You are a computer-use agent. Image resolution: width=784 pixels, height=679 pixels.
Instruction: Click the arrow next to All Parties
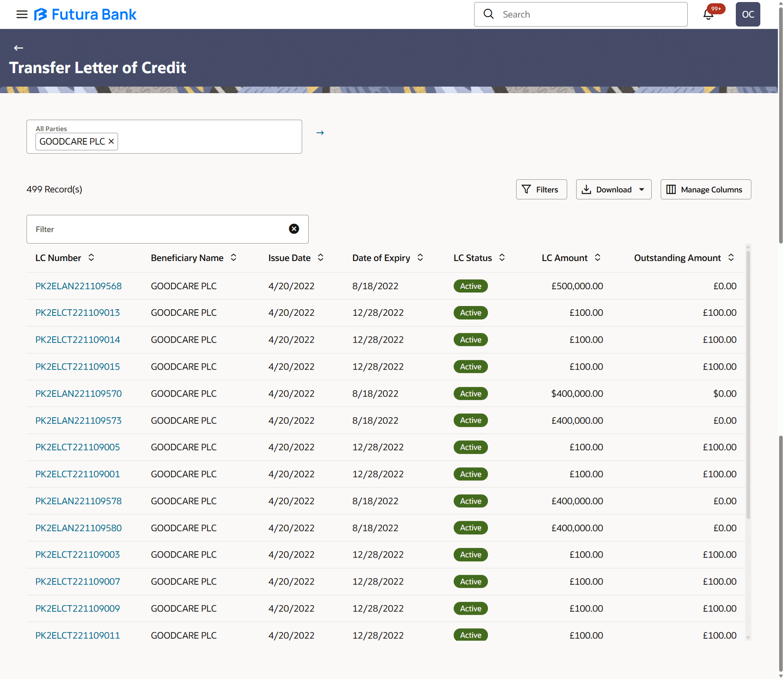320,133
